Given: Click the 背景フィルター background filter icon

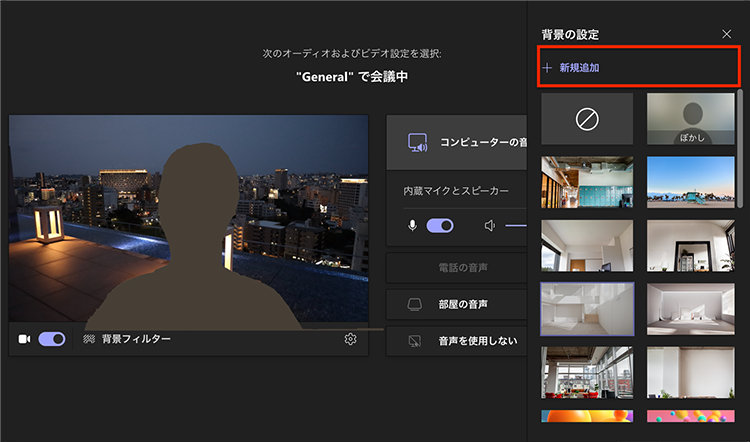Looking at the screenshot, I should point(89,339).
